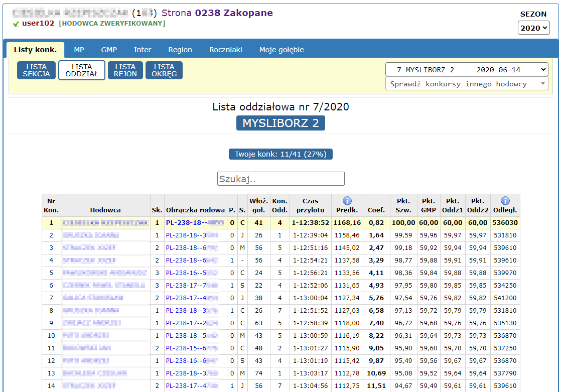Viewport: 562px width, 392px height.
Task: Click the Coef. column header
Action: 376,210
